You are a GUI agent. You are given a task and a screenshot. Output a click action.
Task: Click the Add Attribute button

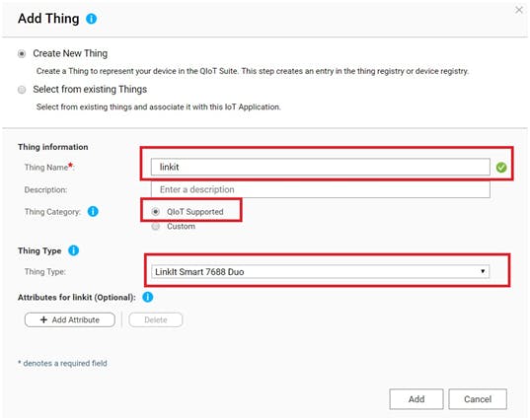pos(70,319)
